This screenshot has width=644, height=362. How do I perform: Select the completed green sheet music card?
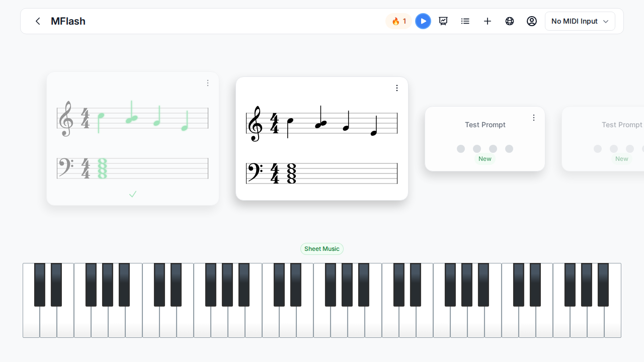coord(133,139)
